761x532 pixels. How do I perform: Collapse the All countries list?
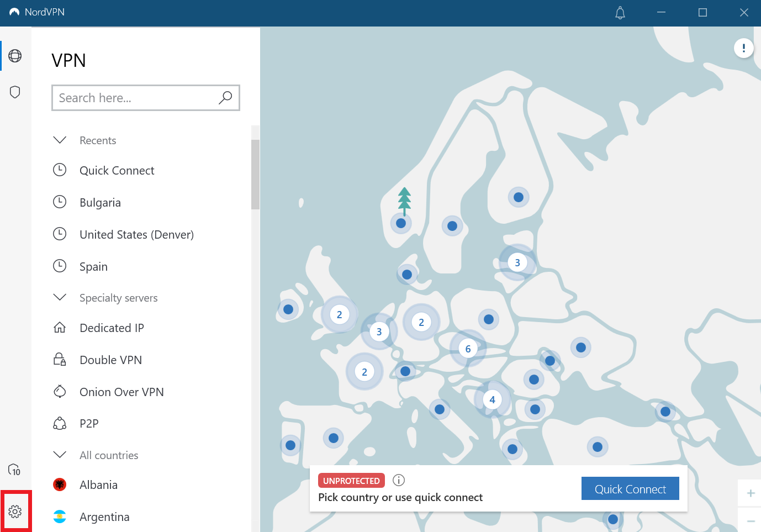pos(60,455)
